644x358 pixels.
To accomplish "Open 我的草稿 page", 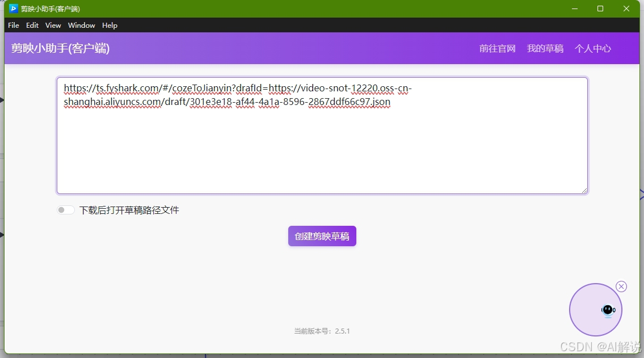I will click(545, 48).
